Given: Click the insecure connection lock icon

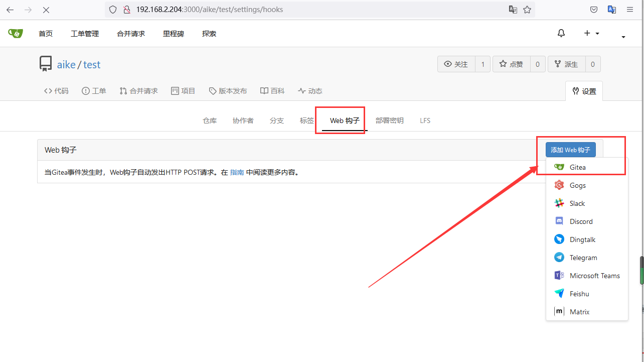Looking at the screenshot, I should pos(127,10).
